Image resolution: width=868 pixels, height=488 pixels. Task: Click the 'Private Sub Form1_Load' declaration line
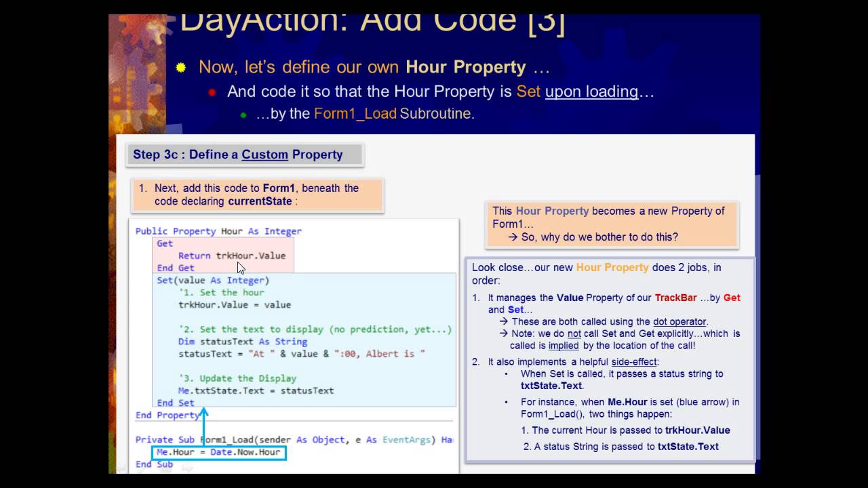(294, 440)
